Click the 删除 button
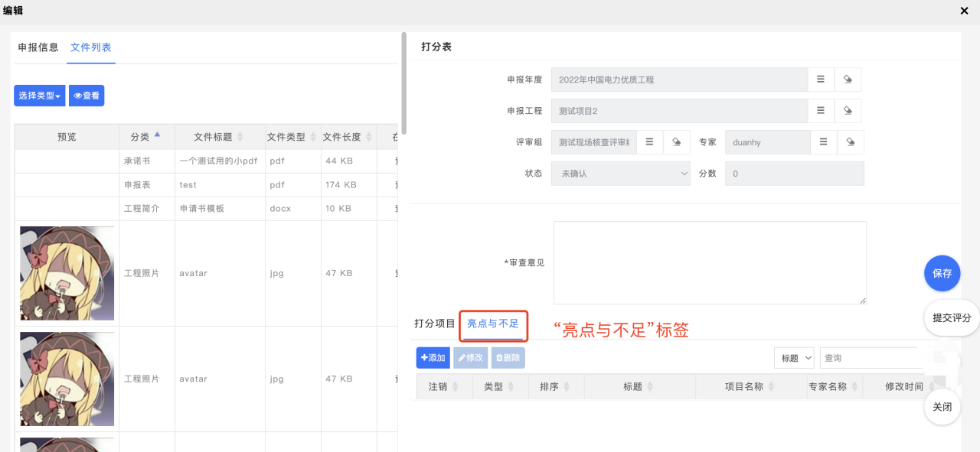The image size is (980, 452). tap(508, 358)
